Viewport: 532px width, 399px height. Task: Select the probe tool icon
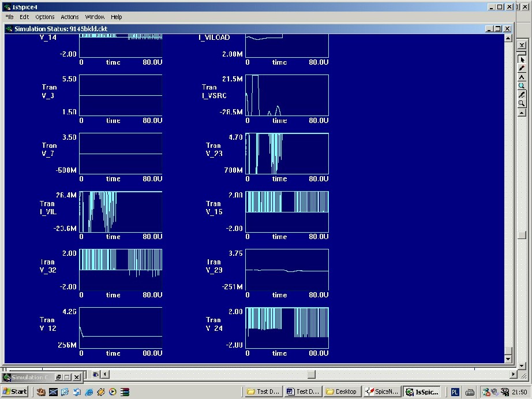(522, 94)
